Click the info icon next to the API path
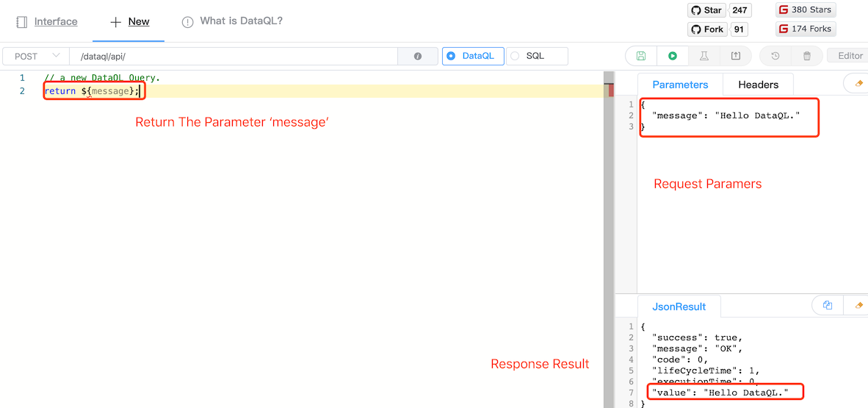The width and height of the screenshot is (868, 408). 418,56
